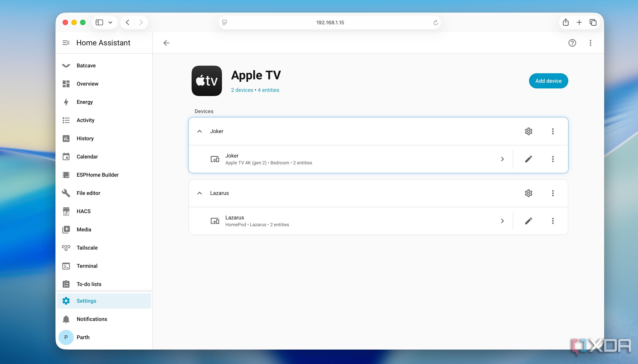The image size is (638, 364).
Task: Click the File editor wrench icon
Action: click(x=66, y=193)
